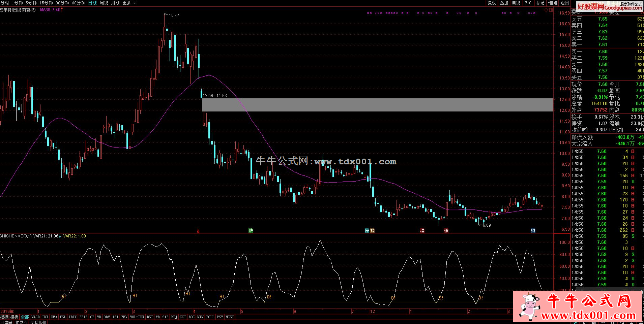Switch indicator to DMI
The image size is (644, 324).
point(46,317)
